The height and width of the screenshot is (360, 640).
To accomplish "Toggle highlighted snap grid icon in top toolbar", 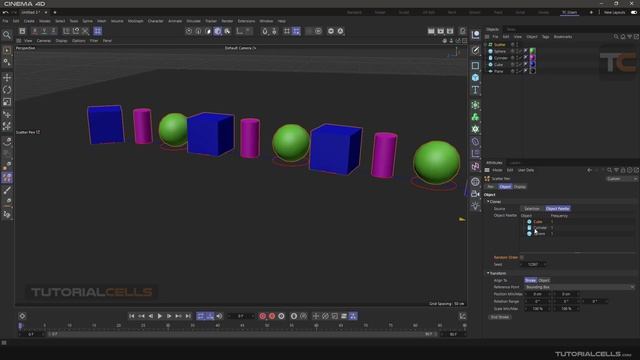I will (98, 31).
